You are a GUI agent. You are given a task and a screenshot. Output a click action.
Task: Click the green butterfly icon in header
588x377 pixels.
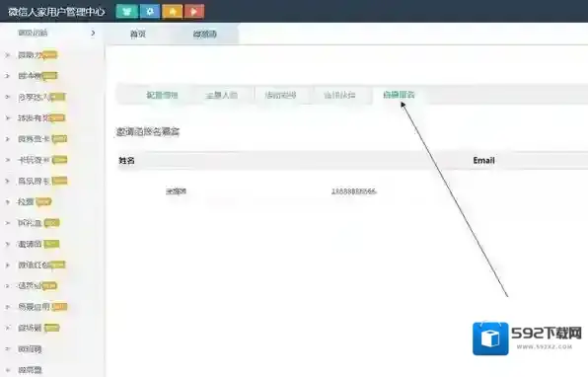[x=127, y=11]
